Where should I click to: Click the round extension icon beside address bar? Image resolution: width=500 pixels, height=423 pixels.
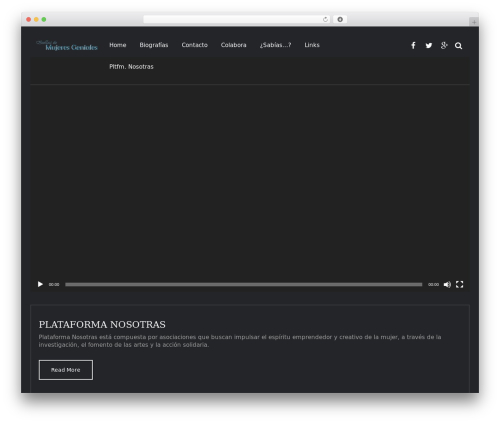(340, 19)
